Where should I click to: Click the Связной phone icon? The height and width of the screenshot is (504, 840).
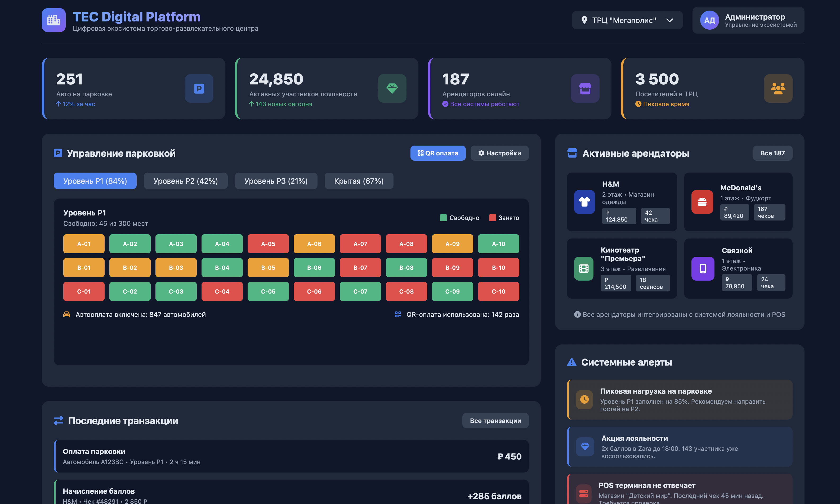tap(703, 269)
